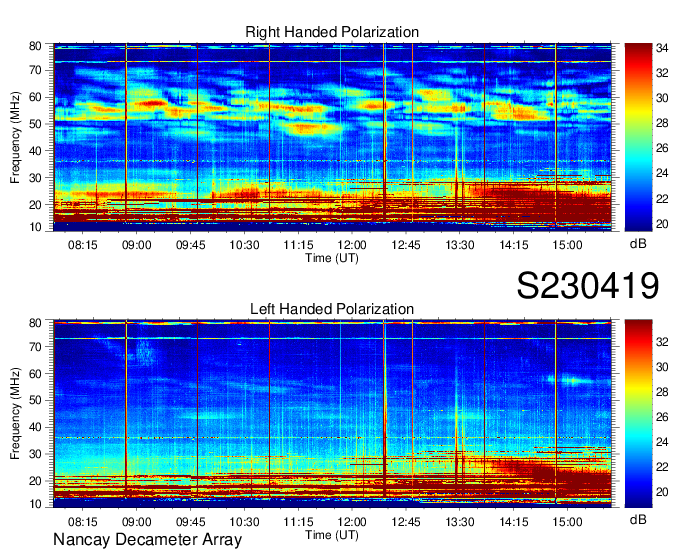
Task: Click 12:00 time tick under Right Handed plot
Action: (352, 245)
